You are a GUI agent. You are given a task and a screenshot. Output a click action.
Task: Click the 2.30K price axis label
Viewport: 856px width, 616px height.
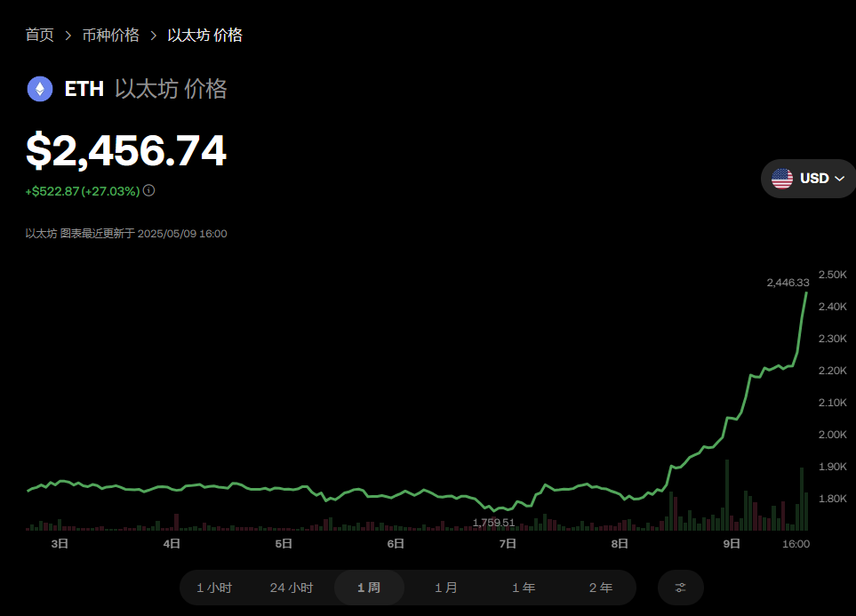tap(833, 339)
